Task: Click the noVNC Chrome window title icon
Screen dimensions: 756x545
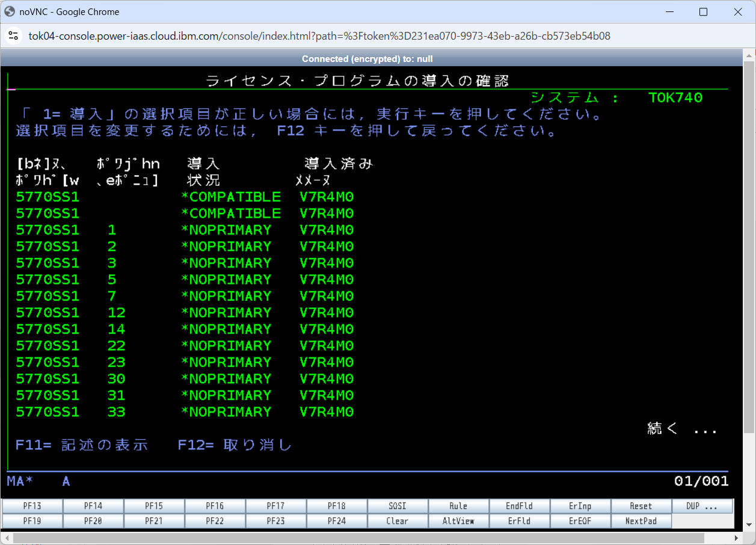Action: [10, 11]
